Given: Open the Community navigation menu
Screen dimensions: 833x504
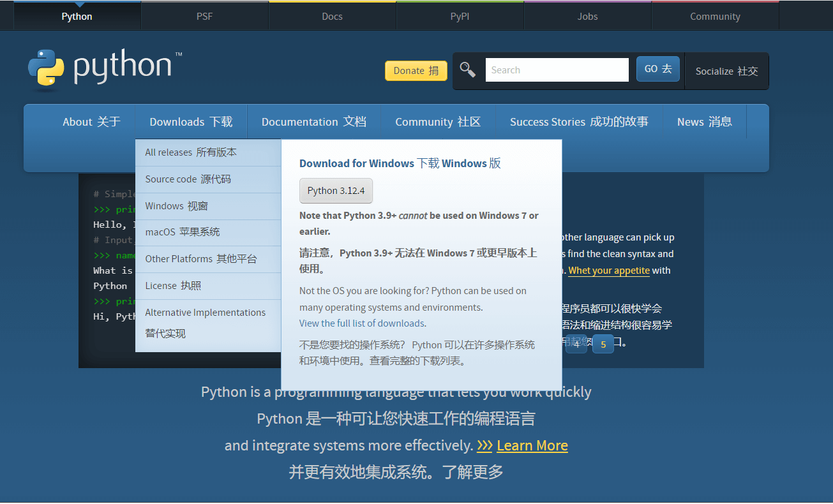Looking at the screenshot, I should [x=438, y=122].
